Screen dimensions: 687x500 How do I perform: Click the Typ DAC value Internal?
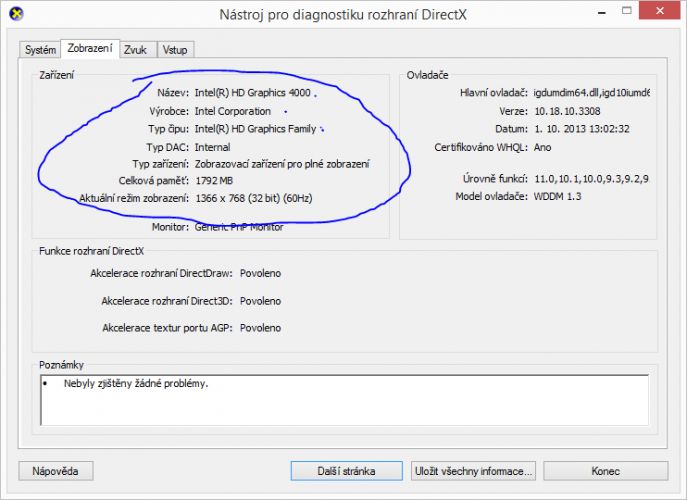click(212, 147)
